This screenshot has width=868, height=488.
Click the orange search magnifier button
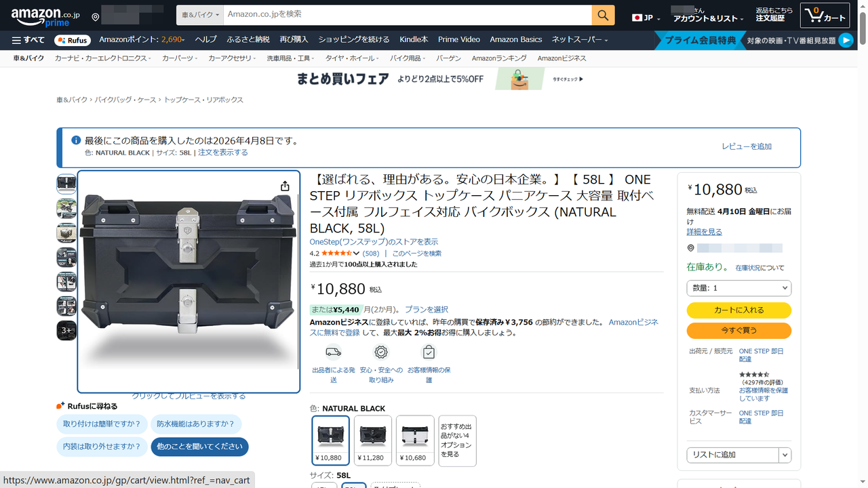[x=603, y=15]
